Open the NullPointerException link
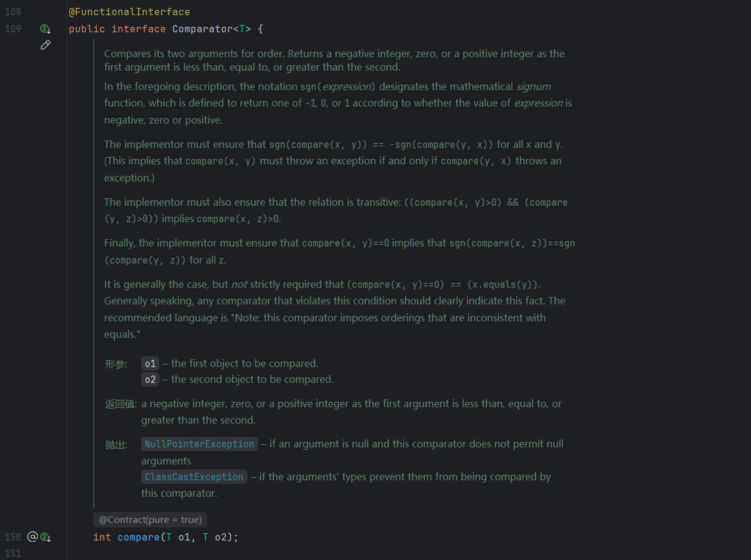 [x=199, y=444]
